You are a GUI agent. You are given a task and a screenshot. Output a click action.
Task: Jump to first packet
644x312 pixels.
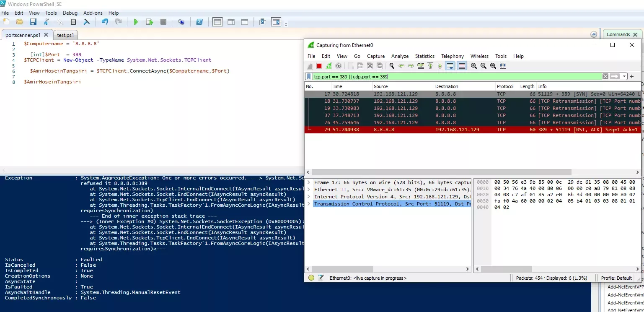(430, 66)
